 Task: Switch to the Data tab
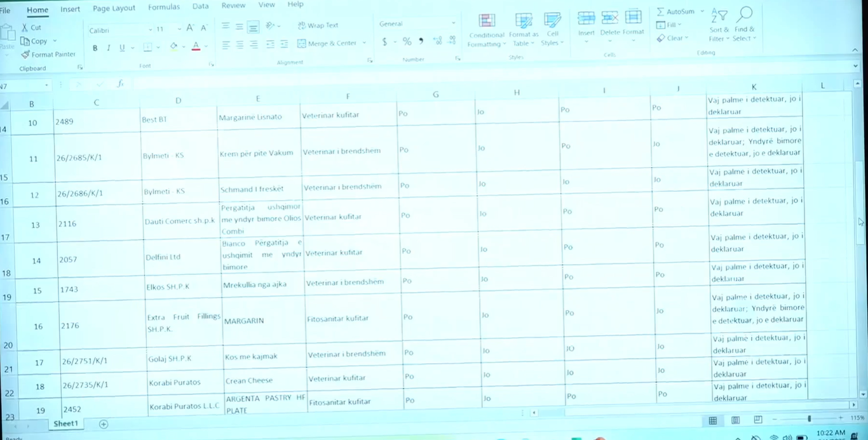point(201,6)
